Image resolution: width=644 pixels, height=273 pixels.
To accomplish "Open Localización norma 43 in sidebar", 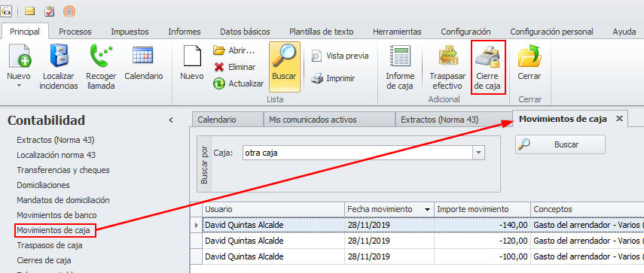I will [56, 155].
